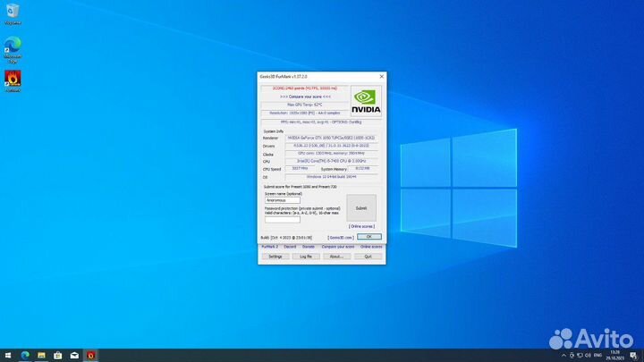This screenshot has height=362, width=644.
Task: Open the Donate link
Action: 308,247
